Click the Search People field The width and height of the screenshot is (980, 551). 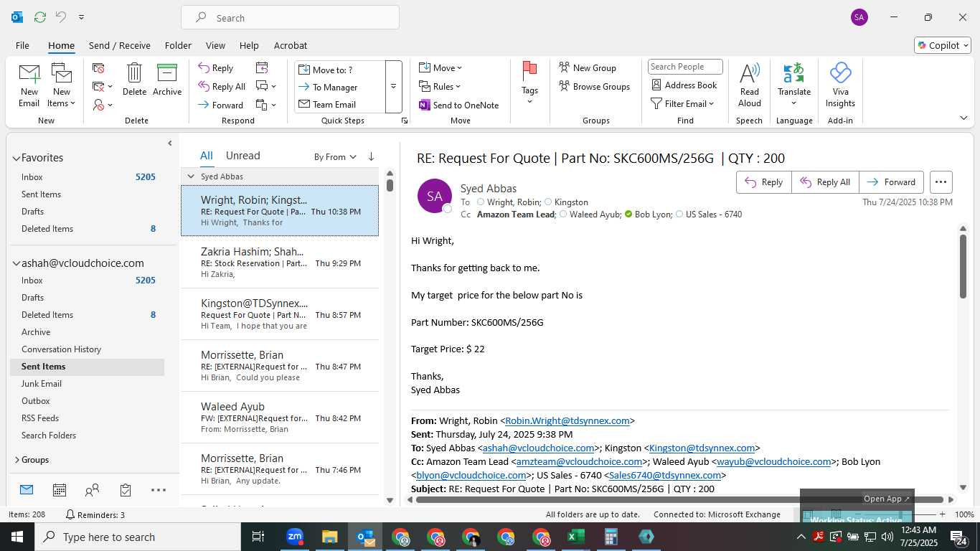[685, 67]
